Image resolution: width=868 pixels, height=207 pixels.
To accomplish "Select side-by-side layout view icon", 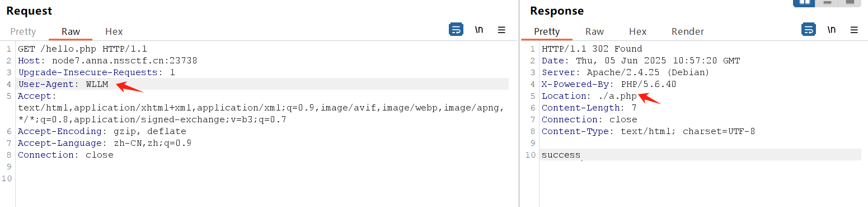I will point(805,2).
